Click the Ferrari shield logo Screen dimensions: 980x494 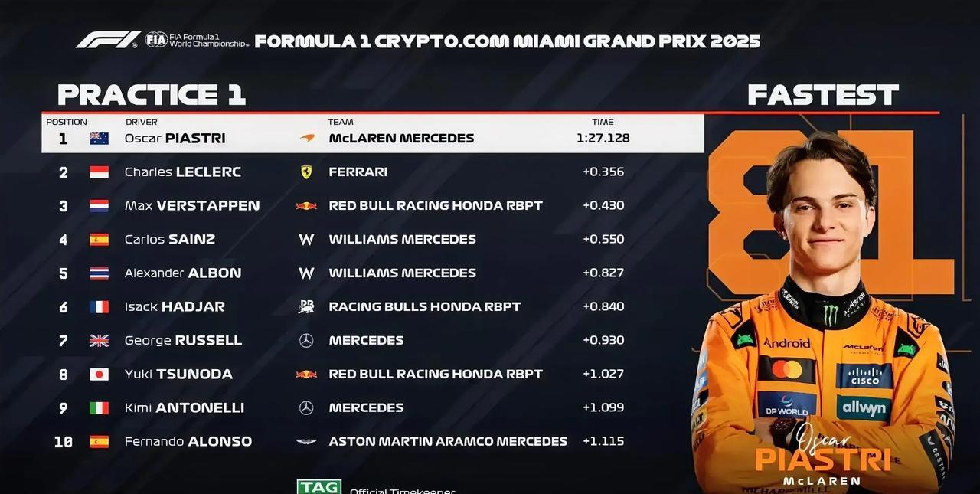(306, 172)
